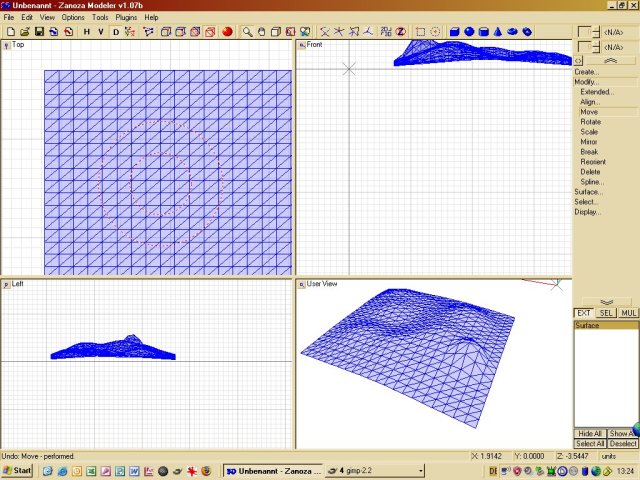Open the Plugins menu
The width and height of the screenshot is (640, 480).
pyautogui.click(x=126, y=17)
